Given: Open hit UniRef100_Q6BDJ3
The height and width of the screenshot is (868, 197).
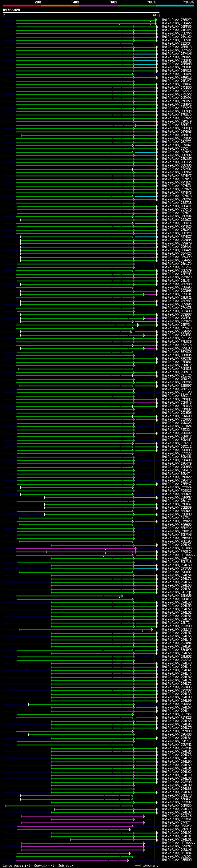Looking at the screenshot, I should (x=176, y=47).
